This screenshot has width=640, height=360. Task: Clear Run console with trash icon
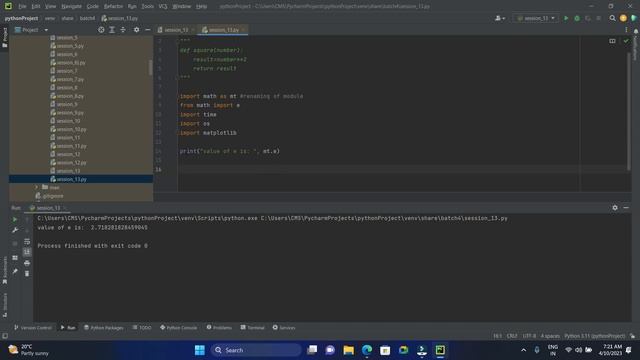point(27,274)
